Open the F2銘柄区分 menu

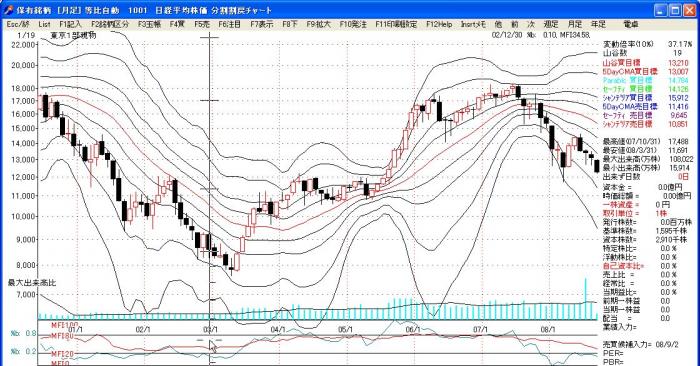[x=110, y=24]
